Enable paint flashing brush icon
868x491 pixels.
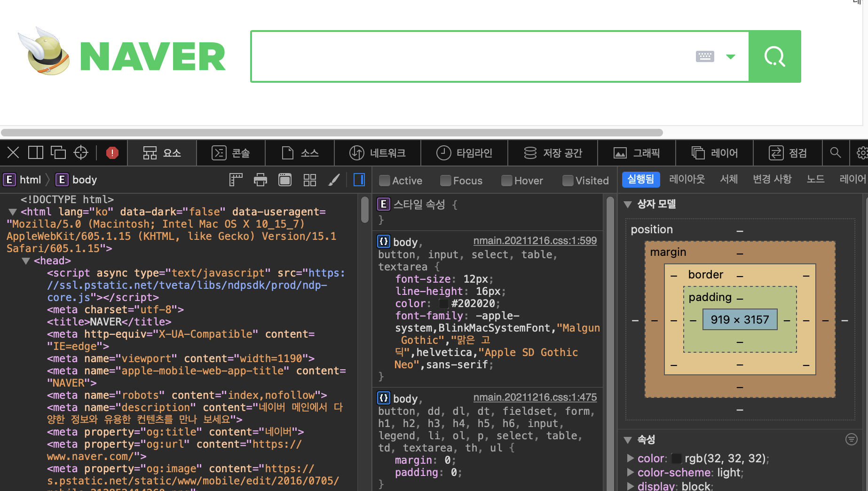[x=334, y=180]
